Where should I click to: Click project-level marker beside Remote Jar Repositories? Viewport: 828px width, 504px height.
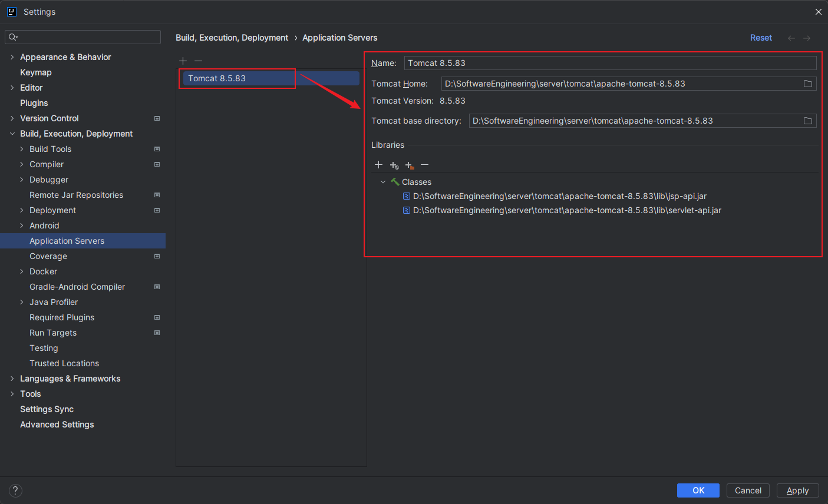(x=157, y=195)
